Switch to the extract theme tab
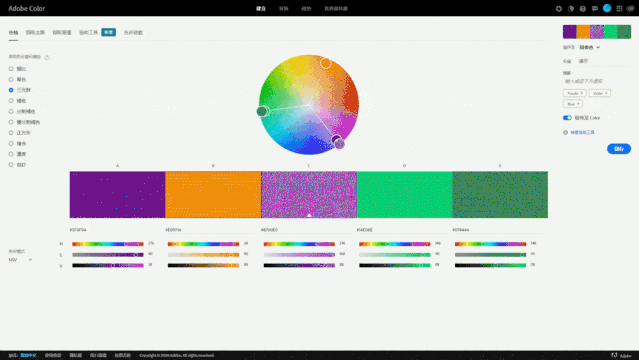The height and width of the screenshot is (360, 639). pyautogui.click(x=35, y=33)
